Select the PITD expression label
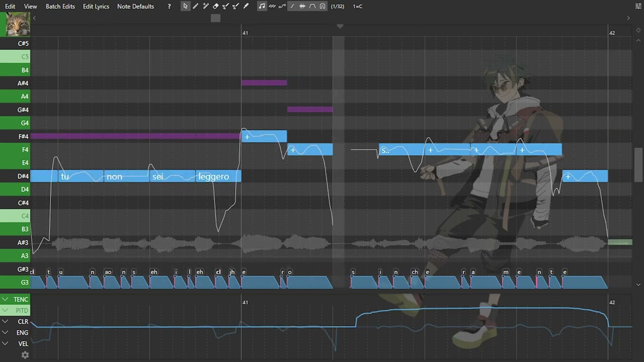This screenshot has width=644, height=362. pyautogui.click(x=22, y=310)
